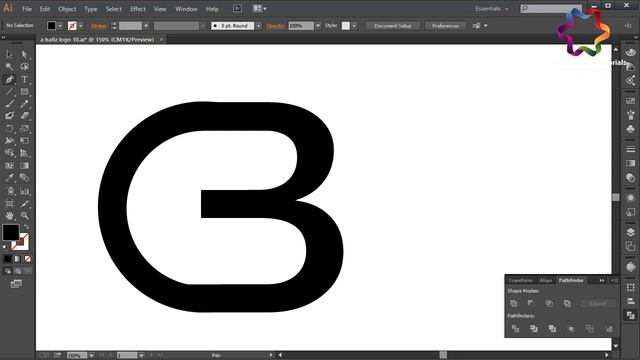
Task: Click Divide in the Pathfinders row
Action: (516, 329)
